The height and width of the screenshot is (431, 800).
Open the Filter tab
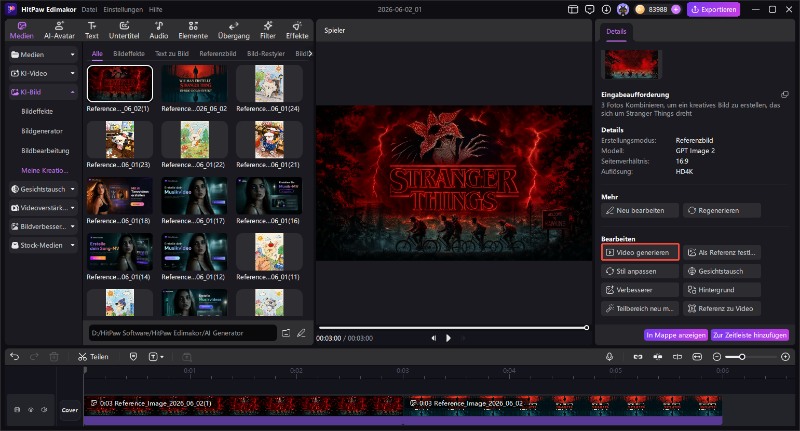point(267,31)
